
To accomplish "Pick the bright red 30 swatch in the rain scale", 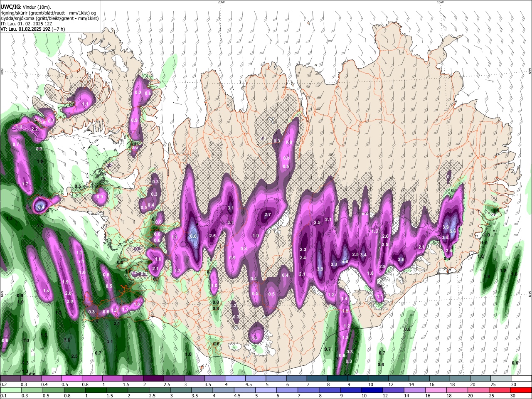I will click(521, 390).
